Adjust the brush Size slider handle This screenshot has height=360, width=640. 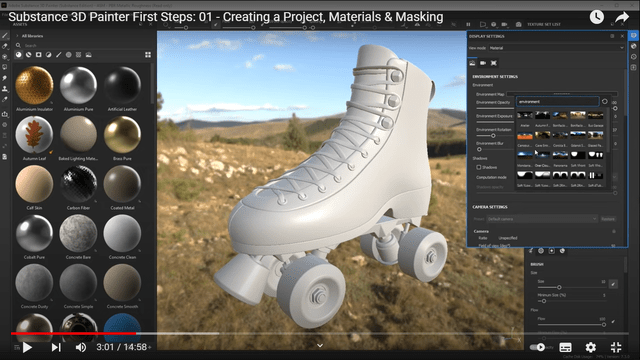click(x=559, y=287)
